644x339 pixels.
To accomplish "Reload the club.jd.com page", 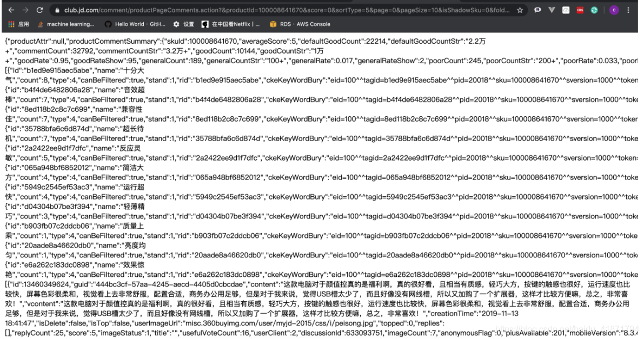I will (39, 10).
